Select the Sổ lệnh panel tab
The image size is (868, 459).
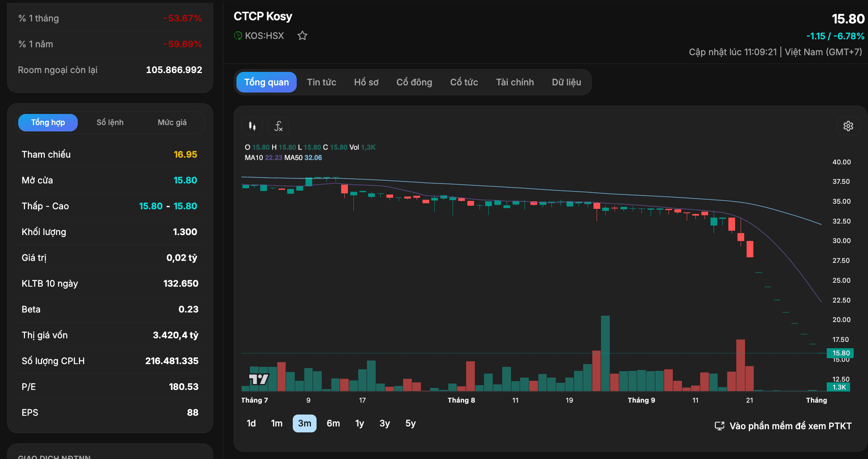[x=110, y=122]
